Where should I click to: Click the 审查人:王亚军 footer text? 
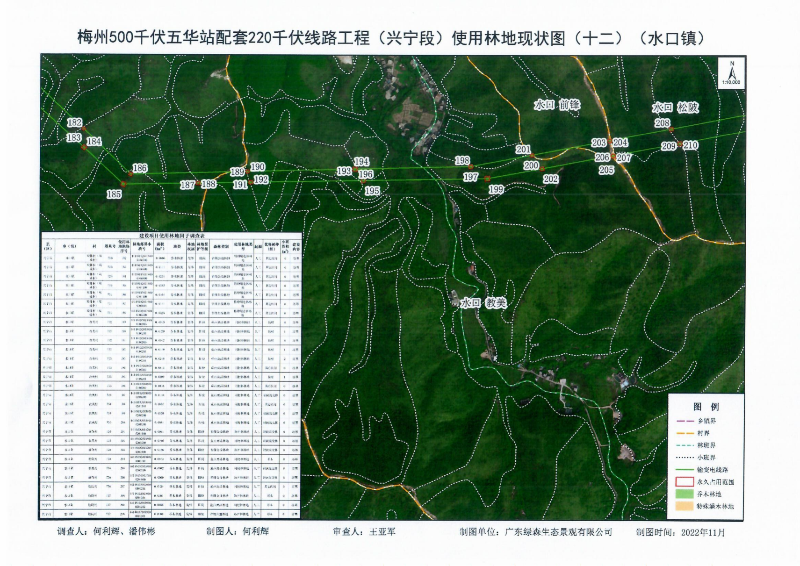point(364,531)
